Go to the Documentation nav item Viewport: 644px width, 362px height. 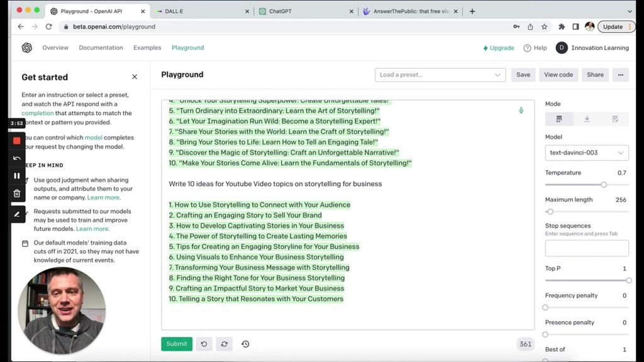pos(101,48)
